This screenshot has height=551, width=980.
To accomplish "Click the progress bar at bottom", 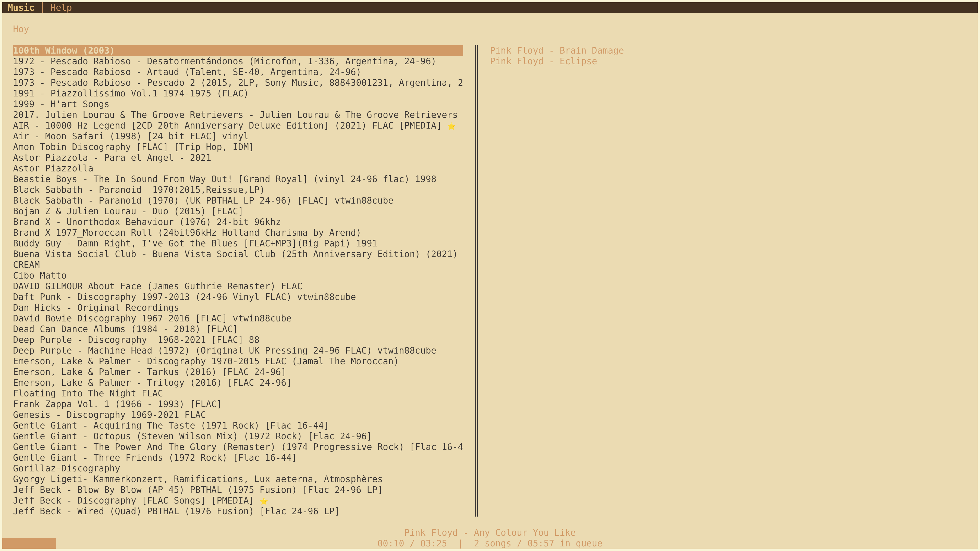I will 30,547.
